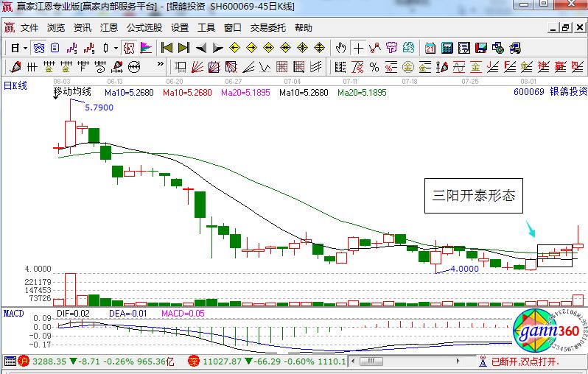Click the floppy disk save icon
588x374 pixels.
click(x=481, y=48)
